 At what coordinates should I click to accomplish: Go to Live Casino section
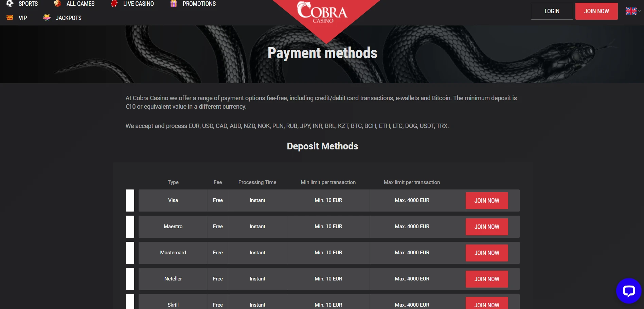pos(139,4)
